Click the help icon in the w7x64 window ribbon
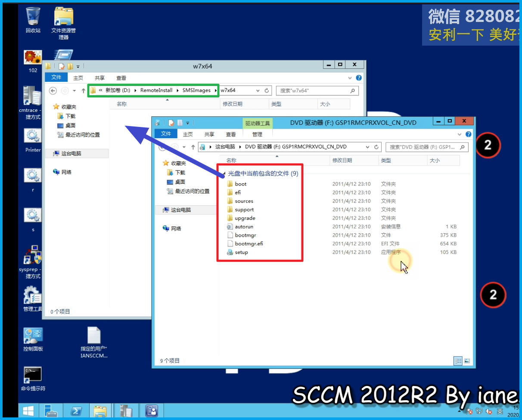This screenshot has width=522, height=420. (x=359, y=78)
